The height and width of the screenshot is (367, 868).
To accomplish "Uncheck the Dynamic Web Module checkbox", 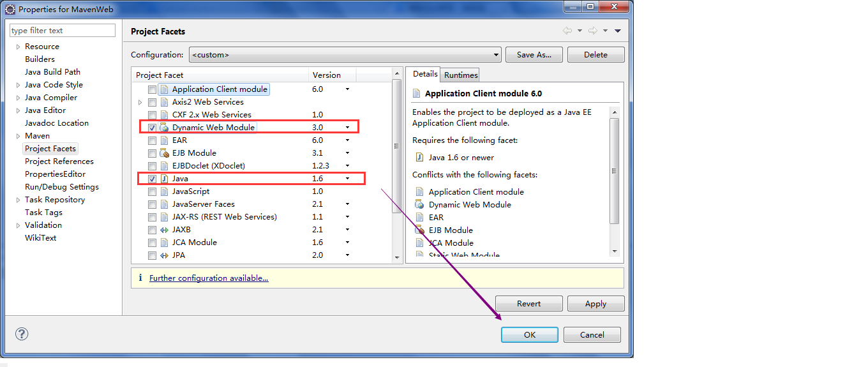I will point(152,128).
